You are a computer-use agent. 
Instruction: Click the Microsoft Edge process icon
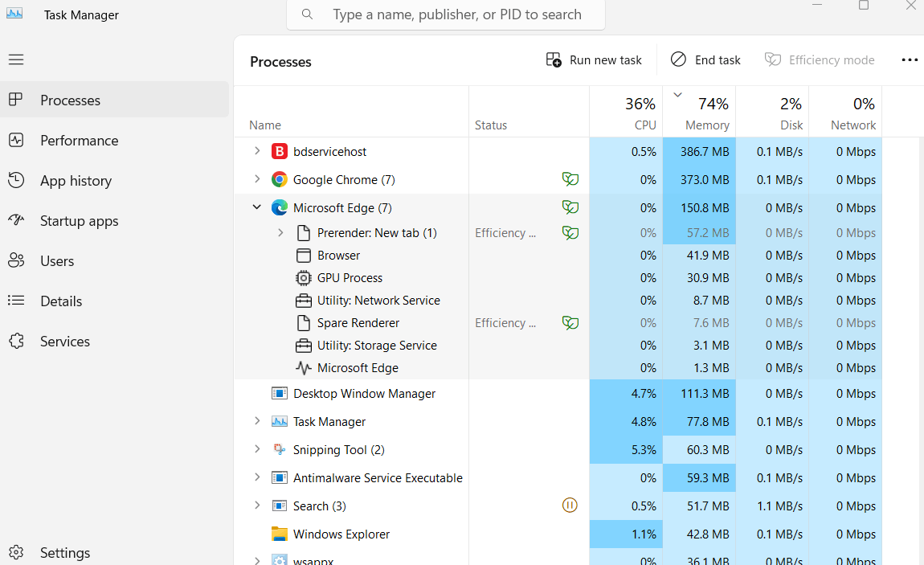[280, 208]
